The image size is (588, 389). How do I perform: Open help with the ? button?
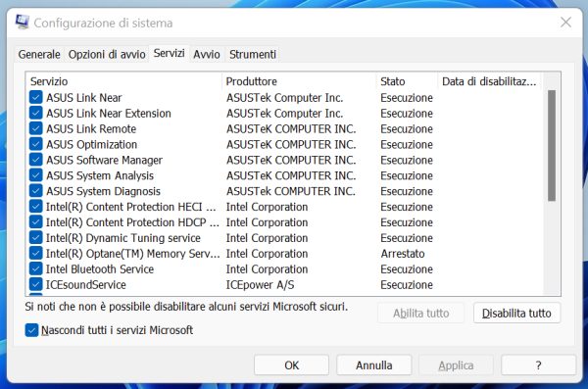pos(538,365)
